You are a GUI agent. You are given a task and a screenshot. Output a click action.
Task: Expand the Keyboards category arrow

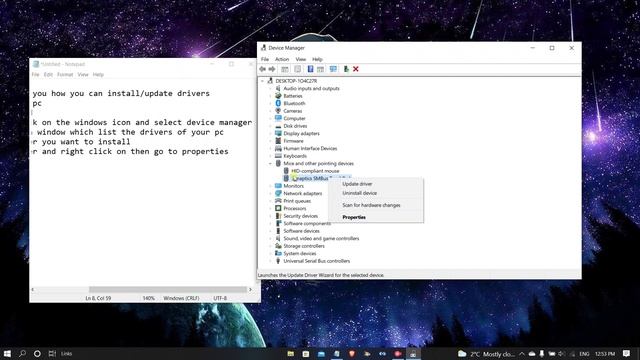coord(270,156)
